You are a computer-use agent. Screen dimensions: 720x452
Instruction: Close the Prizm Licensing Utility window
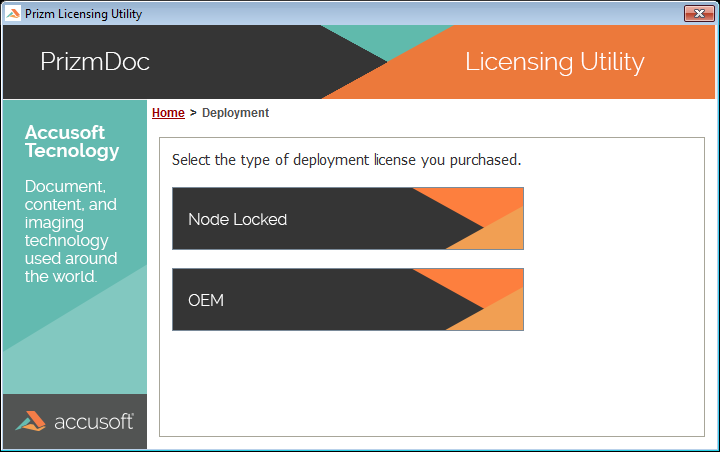click(x=696, y=13)
